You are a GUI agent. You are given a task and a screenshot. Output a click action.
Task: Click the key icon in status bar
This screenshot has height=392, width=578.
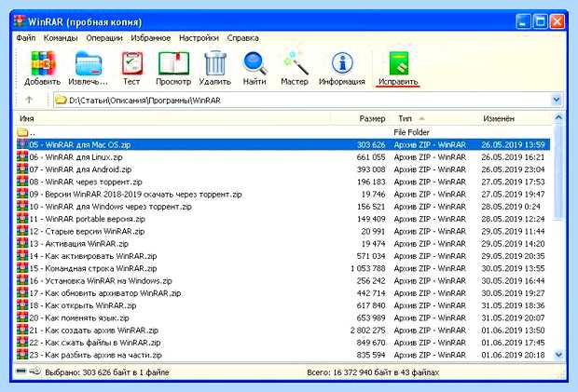[x=35, y=371]
